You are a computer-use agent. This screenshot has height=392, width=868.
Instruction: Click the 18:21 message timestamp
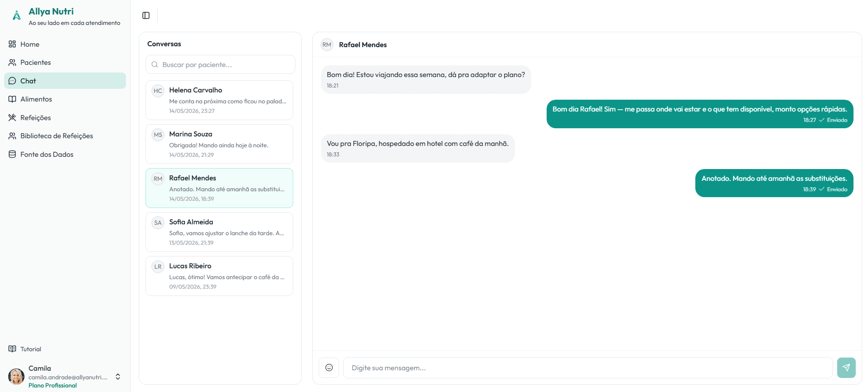[x=333, y=86]
